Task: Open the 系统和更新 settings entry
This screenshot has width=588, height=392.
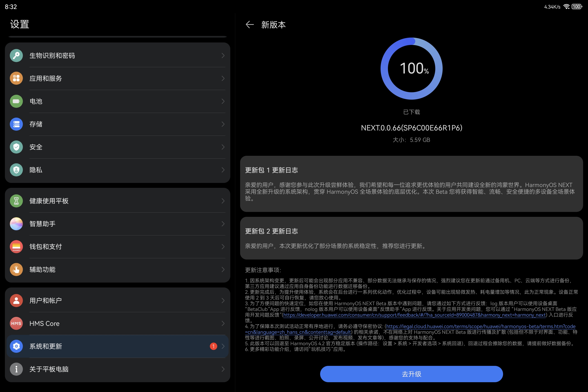Action: pos(118,346)
